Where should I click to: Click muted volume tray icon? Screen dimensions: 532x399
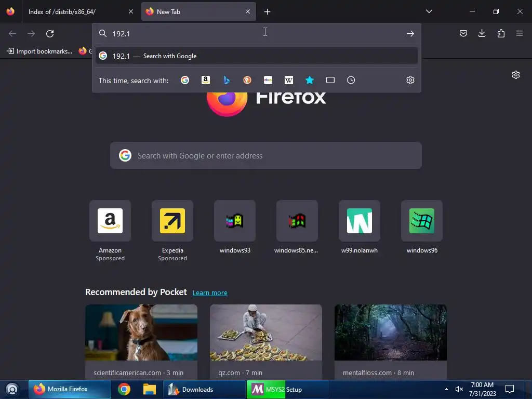click(459, 390)
